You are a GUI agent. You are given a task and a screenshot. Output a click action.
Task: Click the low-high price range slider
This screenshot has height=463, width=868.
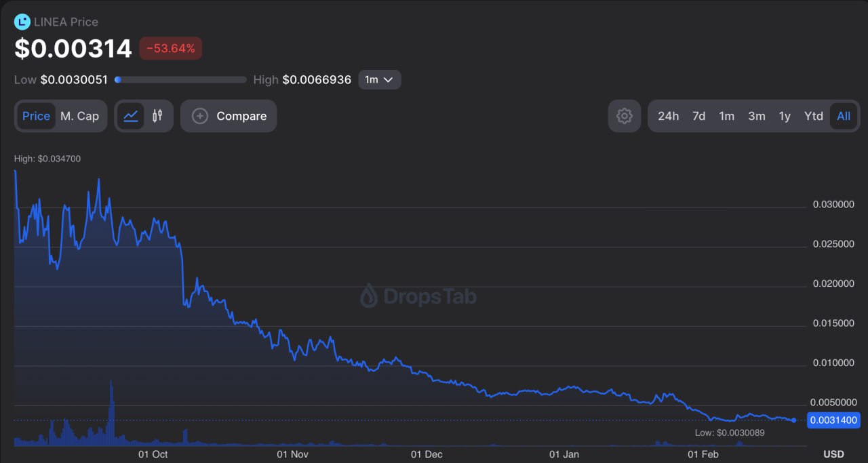coord(180,79)
